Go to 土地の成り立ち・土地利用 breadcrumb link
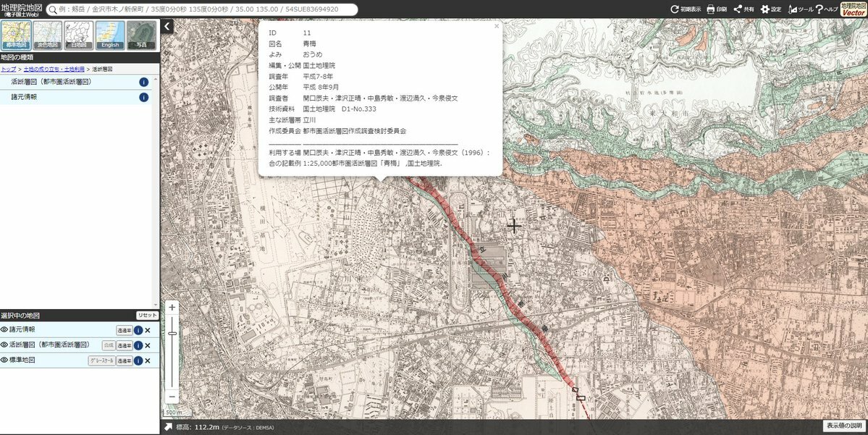The image size is (868, 435). coord(53,69)
